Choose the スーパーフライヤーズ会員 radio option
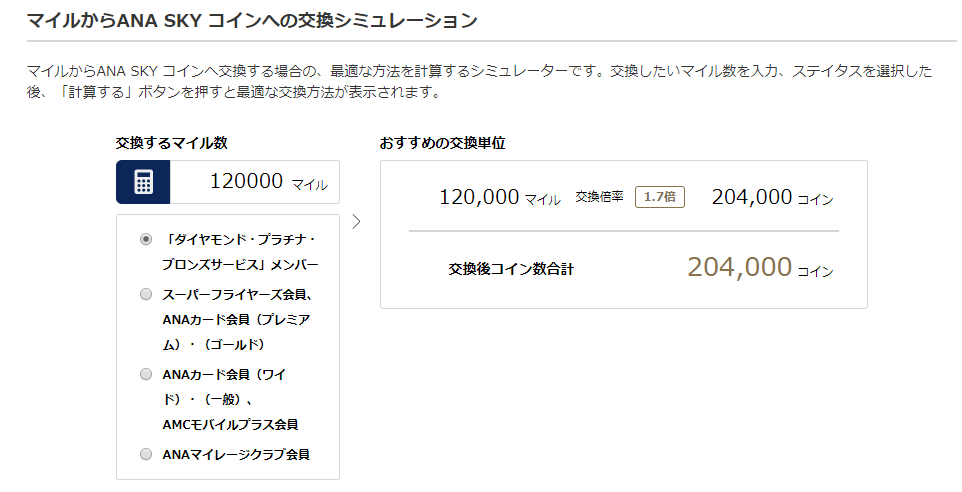Viewport: 962px width, 492px height. pos(146,295)
